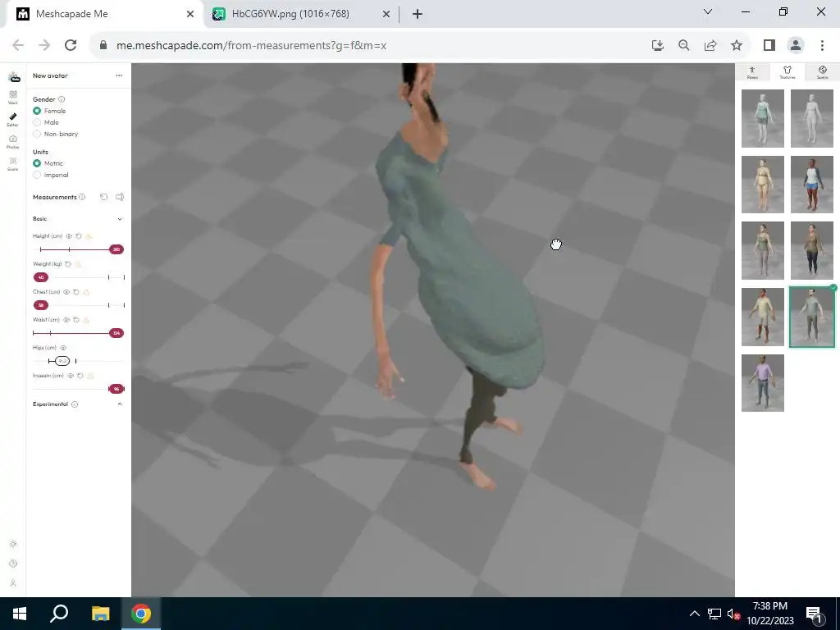Switch to the Textures tab
This screenshot has height=630, width=840.
pyautogui.click(x=787, y=72)
